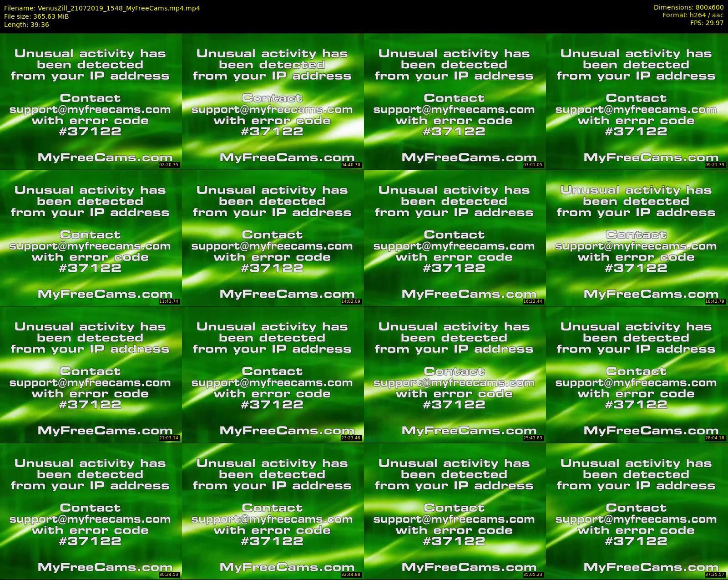Choose the frame timestamped 09:21.39
728x580 pixels.
coord(637,101)
